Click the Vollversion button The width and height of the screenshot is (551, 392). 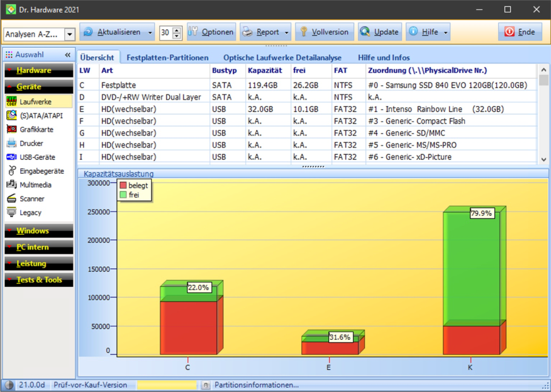click(x=325, y=32)
